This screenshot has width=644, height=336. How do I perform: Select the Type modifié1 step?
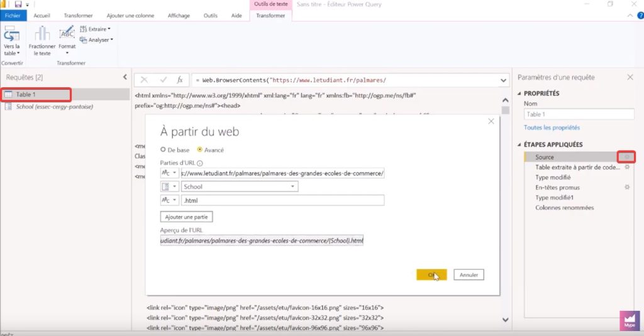click(555, 197)
